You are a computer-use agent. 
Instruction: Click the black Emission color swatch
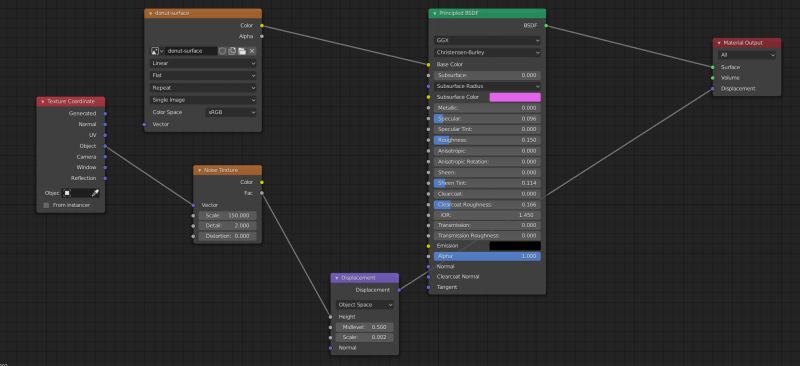pyautogui.click(x=515, y=246)
